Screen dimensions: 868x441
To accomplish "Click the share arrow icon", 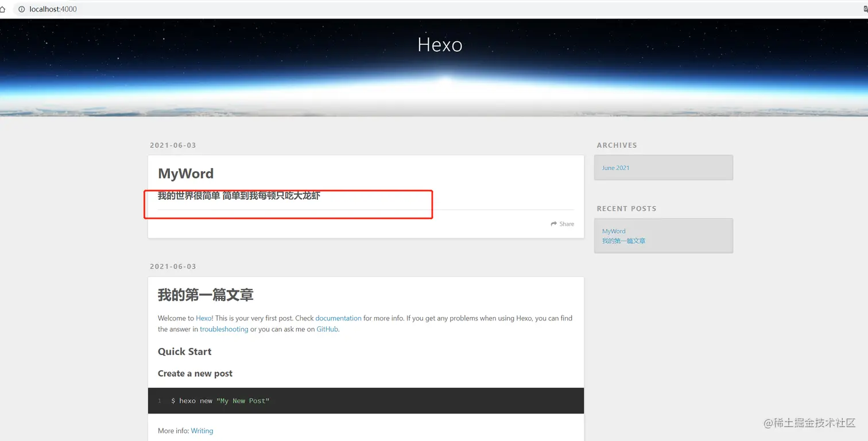I will coord(553,224).
